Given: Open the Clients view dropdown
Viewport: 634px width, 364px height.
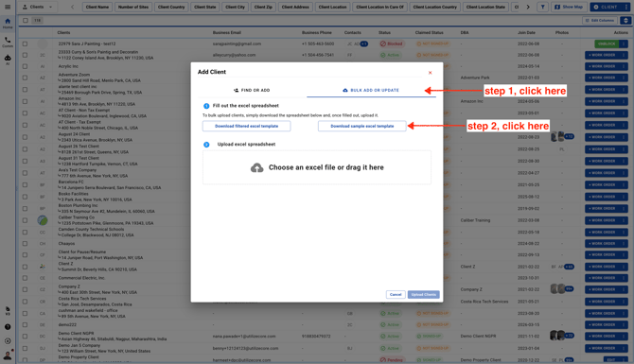Looking at the screenshot, I should click(38, 7).
